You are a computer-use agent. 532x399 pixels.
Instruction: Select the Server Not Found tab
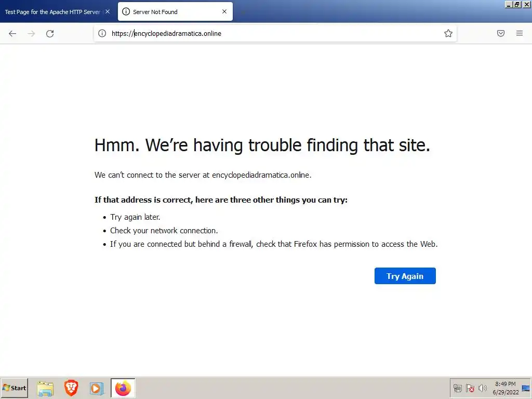[x=175, y=11]
